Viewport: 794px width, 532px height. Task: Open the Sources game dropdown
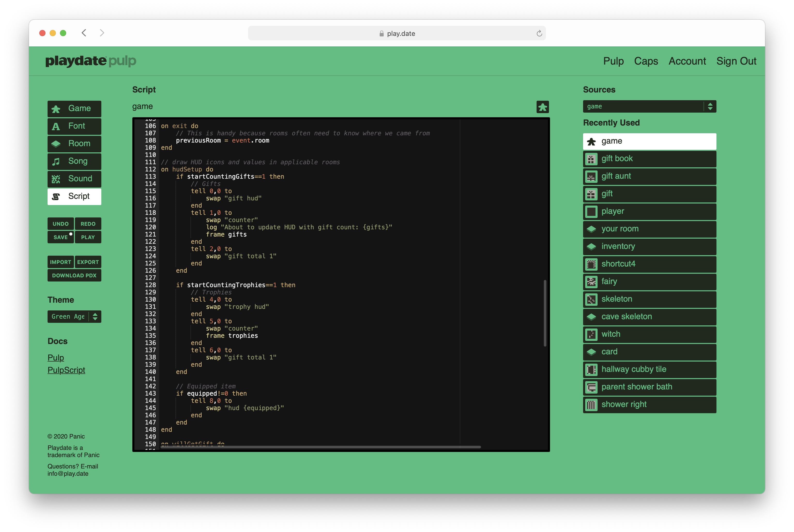pos(649,107)
